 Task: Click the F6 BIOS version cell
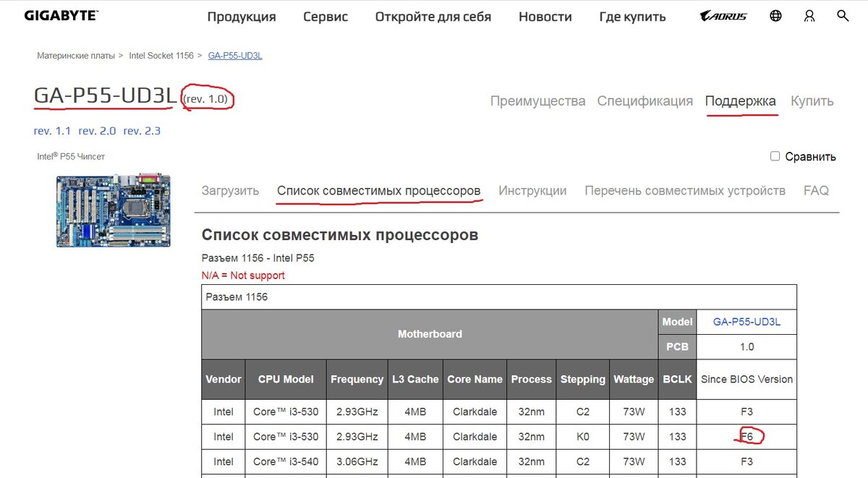click(746, 437)
